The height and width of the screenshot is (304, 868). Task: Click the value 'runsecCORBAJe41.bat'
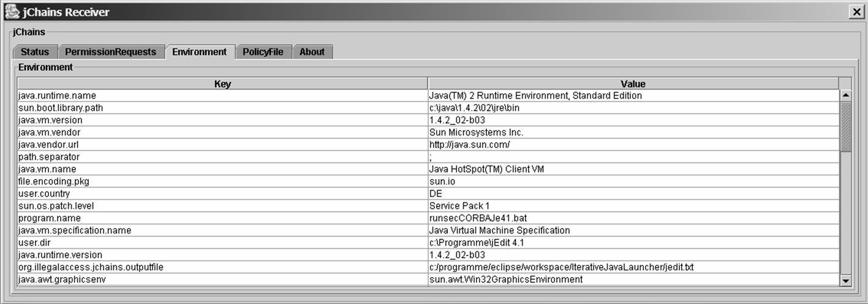(x=633, y=218)
